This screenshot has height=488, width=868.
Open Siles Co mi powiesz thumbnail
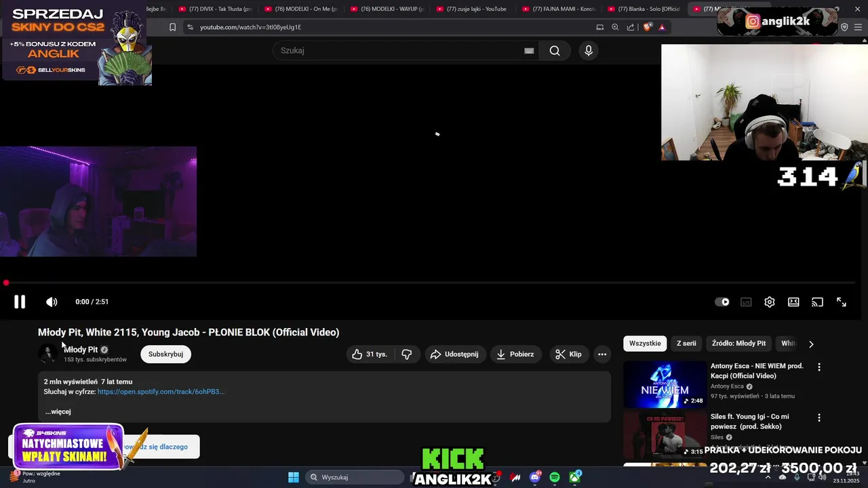[665, 434]
